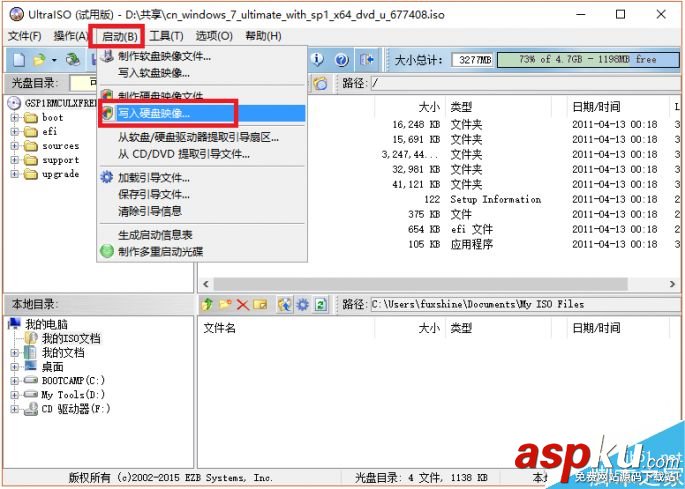Expand the efi folder tree node
This screenshot has width=685, height=489.
click(x=14, y=132)
